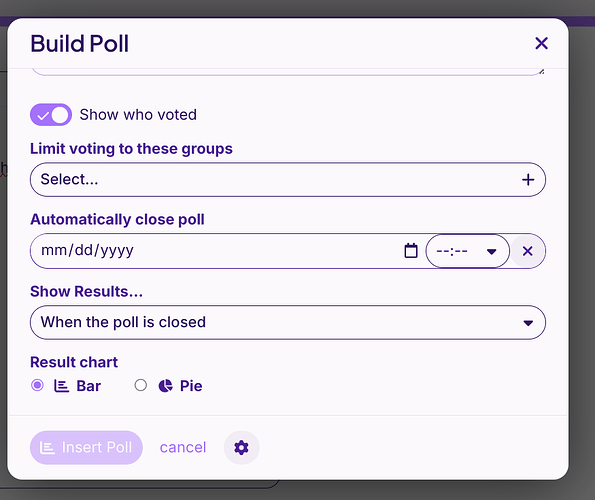
Task: Open poll settings gear icon
Action: (241, 448)
